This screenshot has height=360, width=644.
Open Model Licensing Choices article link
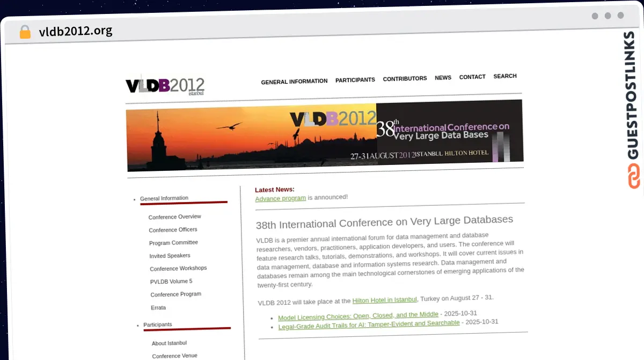358,316
